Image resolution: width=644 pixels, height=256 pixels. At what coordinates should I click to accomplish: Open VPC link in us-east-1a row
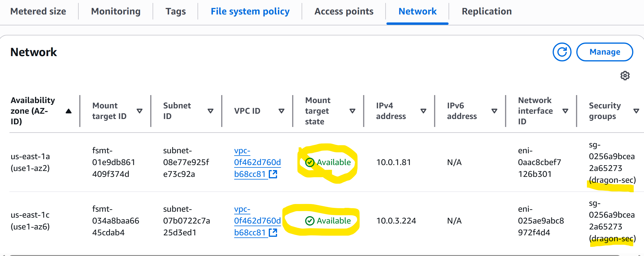[x=257, y=162]
